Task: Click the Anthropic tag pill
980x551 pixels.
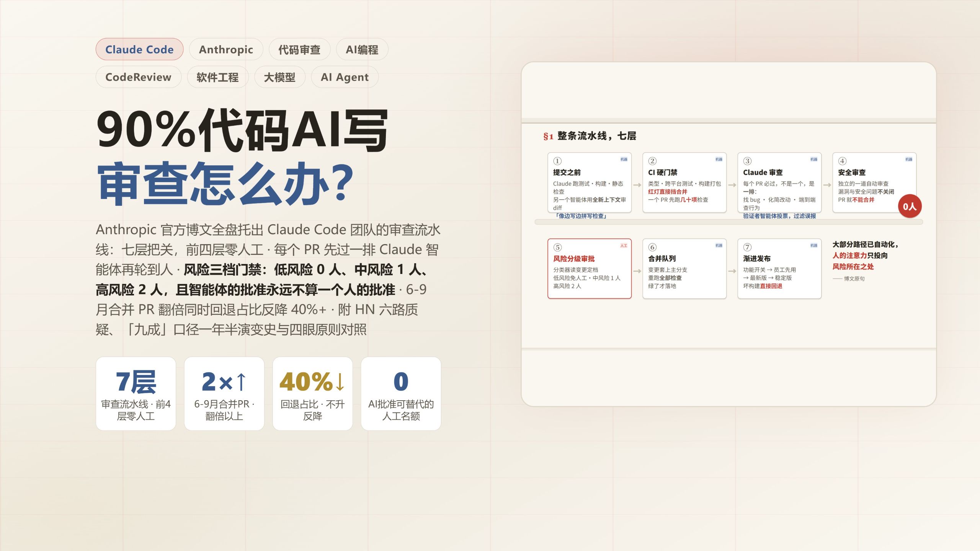Action: pyautogui.click(x=226, y=49)
